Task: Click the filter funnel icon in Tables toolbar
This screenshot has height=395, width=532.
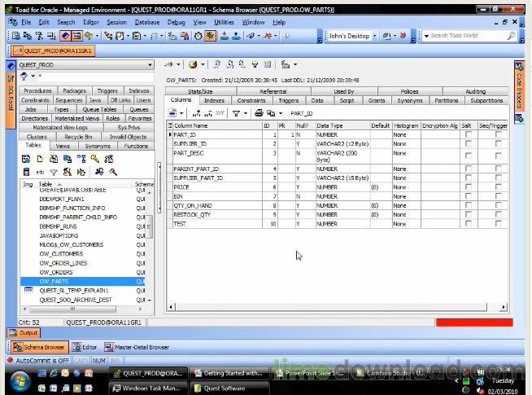Action: [54, 172]
